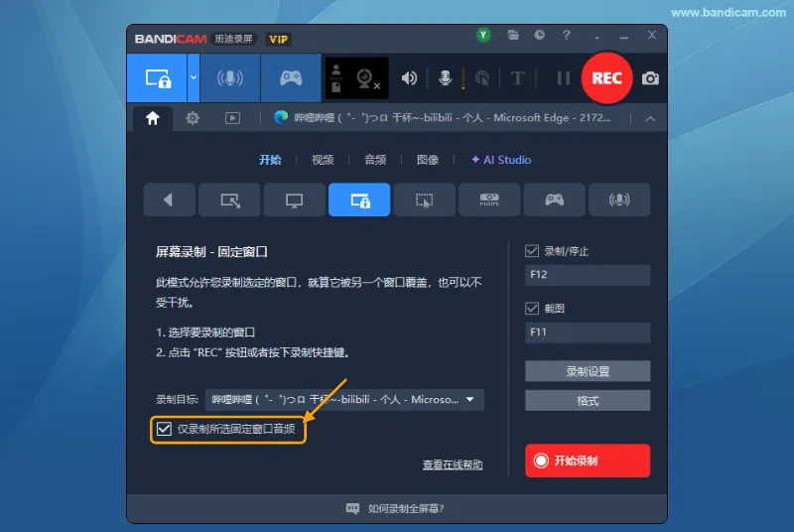The image size is (794, 532).
Task: Select the 音频 tab
Action: [x=375, y=160]
